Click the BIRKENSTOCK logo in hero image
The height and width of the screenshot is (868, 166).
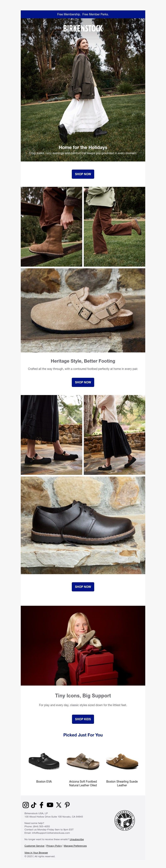coord(83,28)
